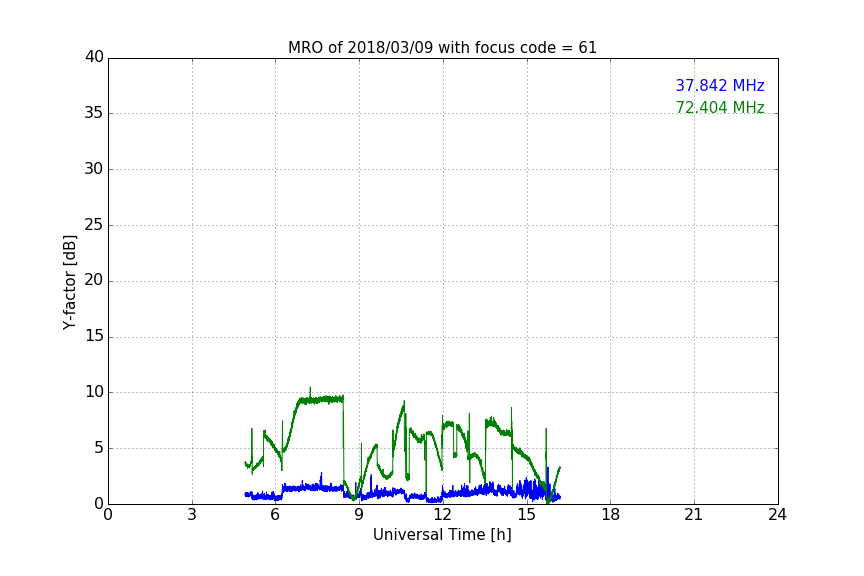Screen dimensions: 864x576
Task: Click the x-axis tick label "15"
Action: (x=526, y=515)
